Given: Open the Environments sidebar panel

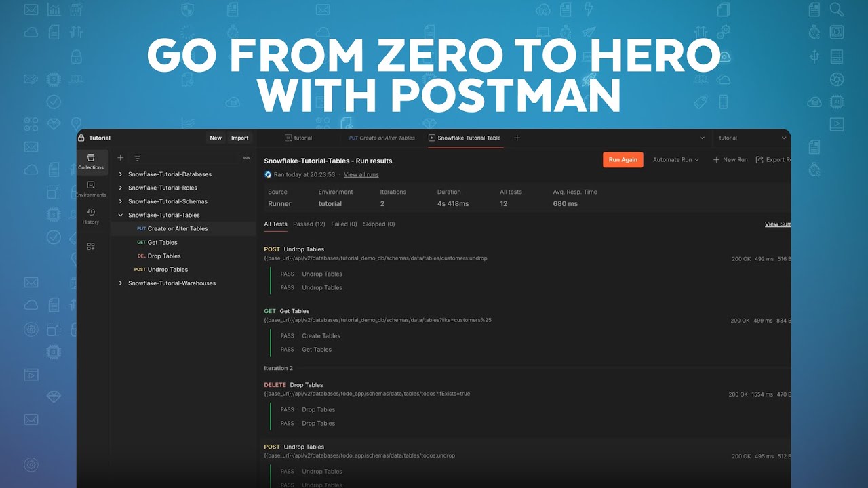Looking at the screenshot, I should tap(91, 189).
